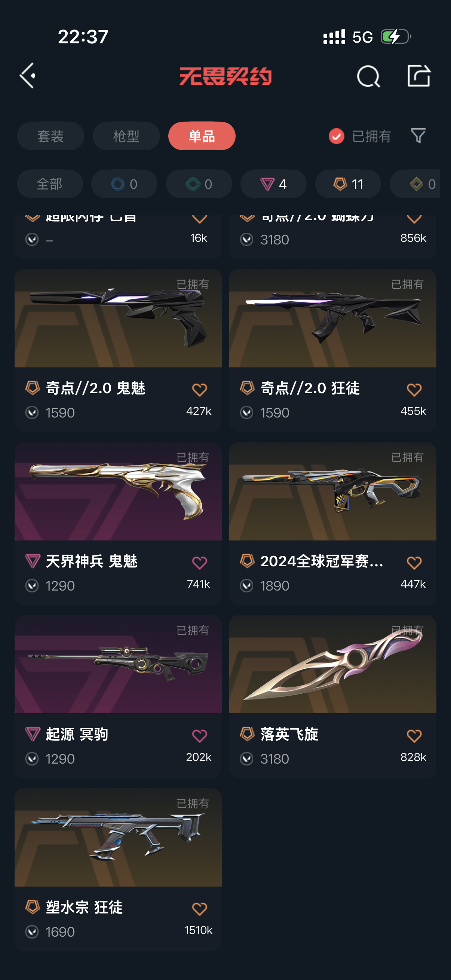This screenshot has height=980, width=451.
Task: Open the filter funnel icon
Action: [418, 136]
